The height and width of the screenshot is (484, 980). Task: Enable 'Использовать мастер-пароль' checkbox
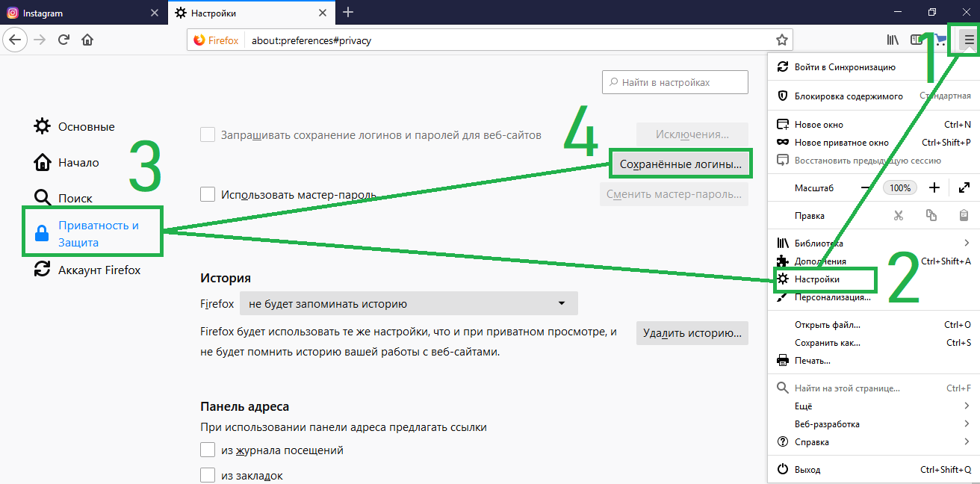coord(208,195)
